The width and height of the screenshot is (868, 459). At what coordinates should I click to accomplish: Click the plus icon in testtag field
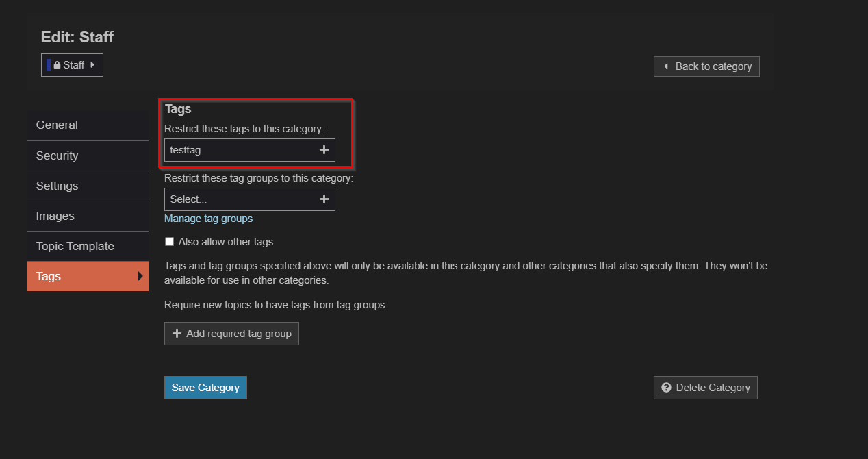[324, 150]
